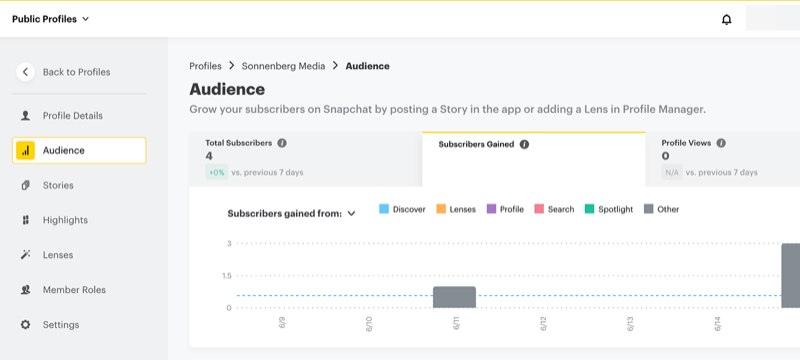Show info for Total Subscribers
Viewport: 800px width, 360px height.
[x=282, y=143]
